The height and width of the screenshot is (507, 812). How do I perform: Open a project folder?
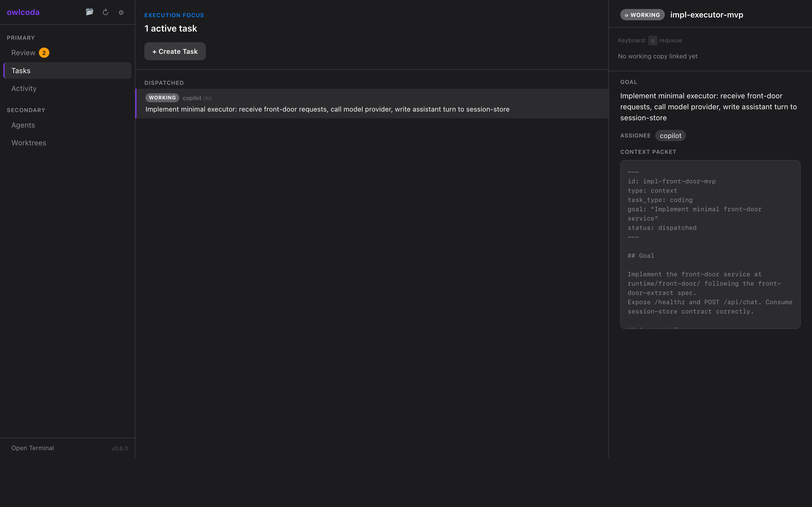click(90, 12)
